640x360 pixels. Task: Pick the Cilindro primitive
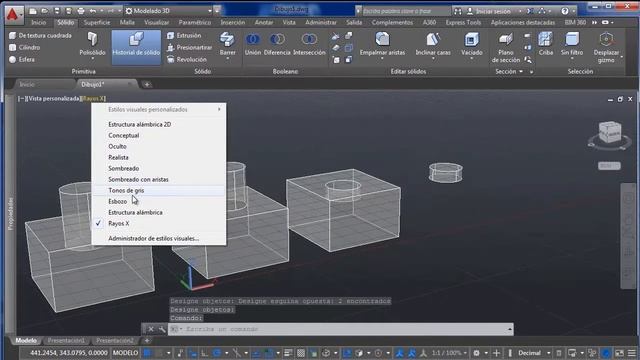coord(24,48)
